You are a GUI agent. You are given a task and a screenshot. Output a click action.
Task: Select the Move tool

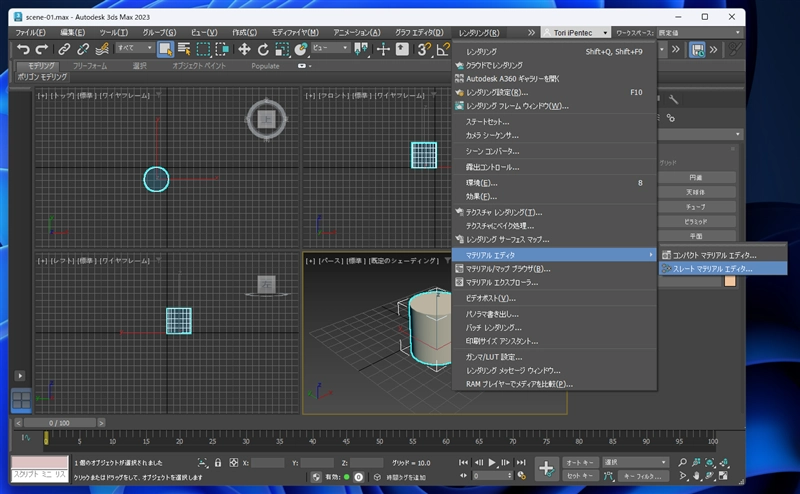coord(244,49)
